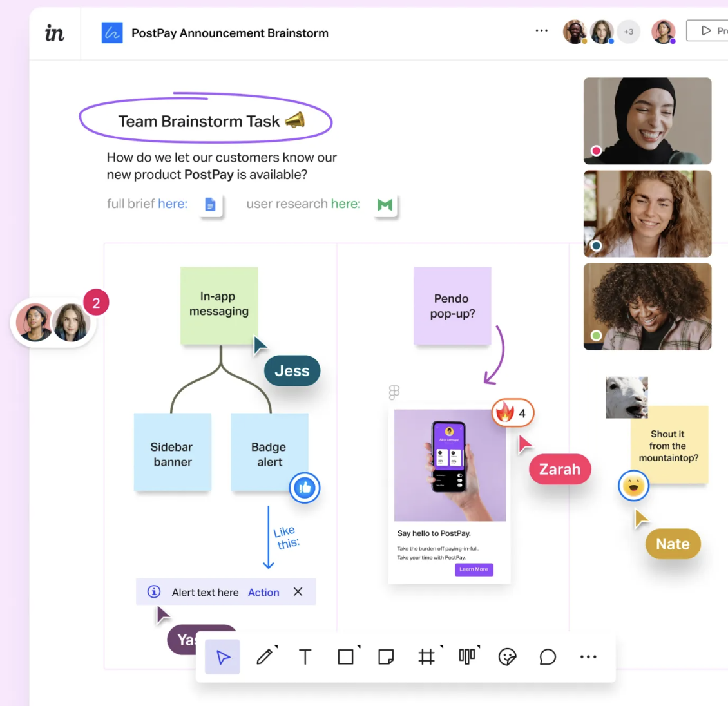Click the info icon in alert bar
This screenshot has height=706, width=728.
154,591
